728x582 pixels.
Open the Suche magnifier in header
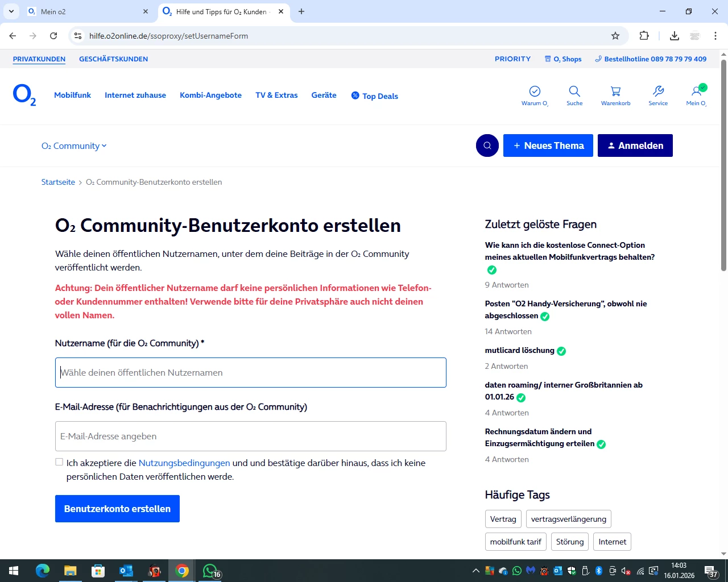tap(574, 95)
